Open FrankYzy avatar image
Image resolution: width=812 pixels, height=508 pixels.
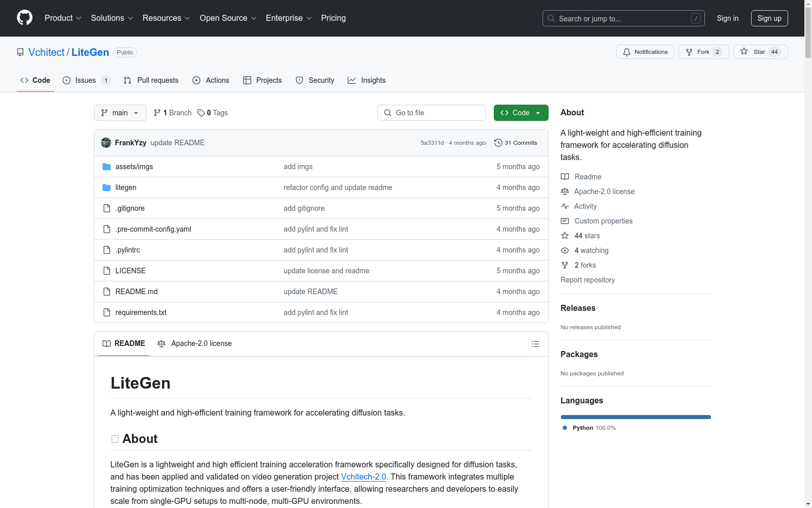(x=106, y=143)
